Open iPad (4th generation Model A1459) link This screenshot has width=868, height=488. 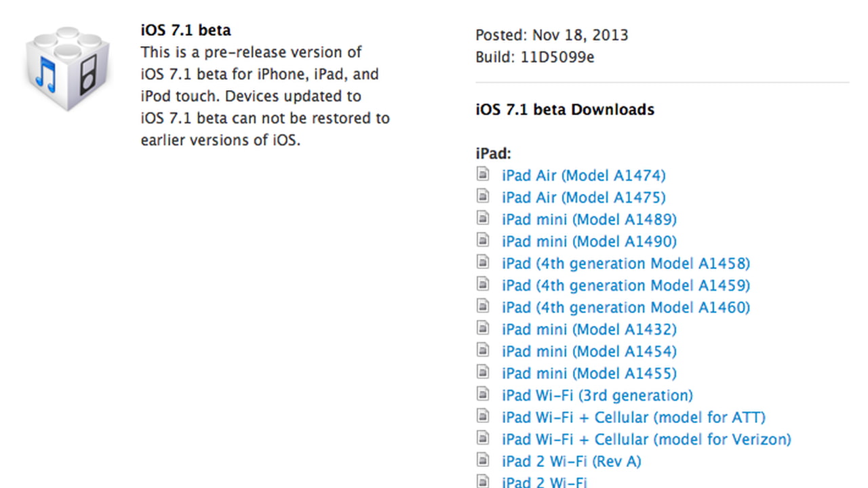pos(625,285)
